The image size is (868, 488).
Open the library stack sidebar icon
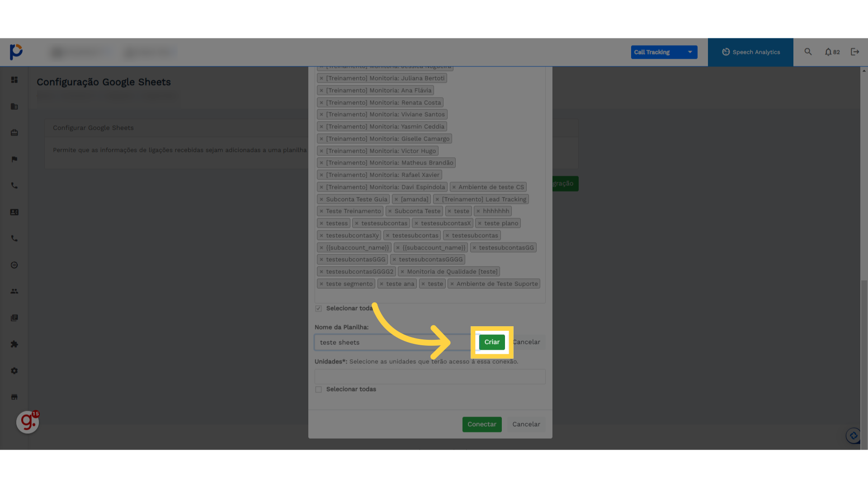(14, 318)
